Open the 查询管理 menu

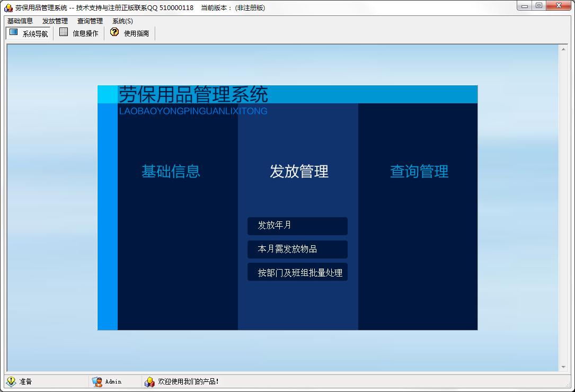tap(90, 21)
